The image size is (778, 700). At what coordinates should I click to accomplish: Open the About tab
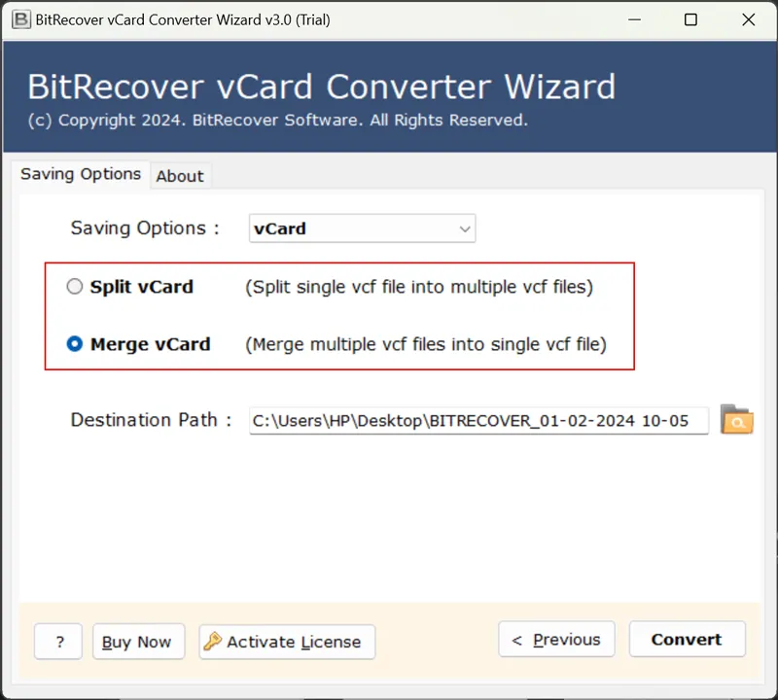tap(180, 176)
